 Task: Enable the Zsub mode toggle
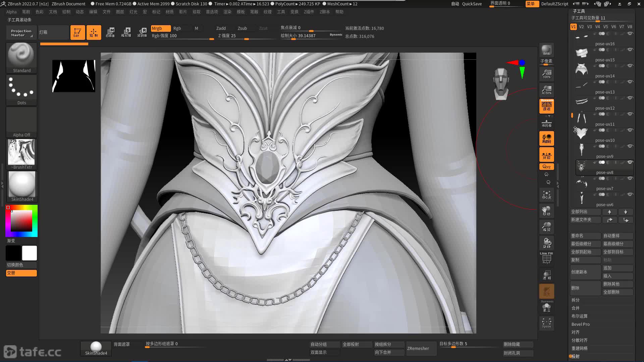[x=242, y=28]
